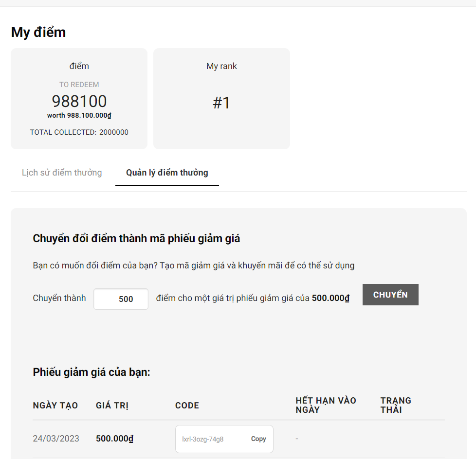
Task: Click the #1 rank value
Action: tap(221, 103)
